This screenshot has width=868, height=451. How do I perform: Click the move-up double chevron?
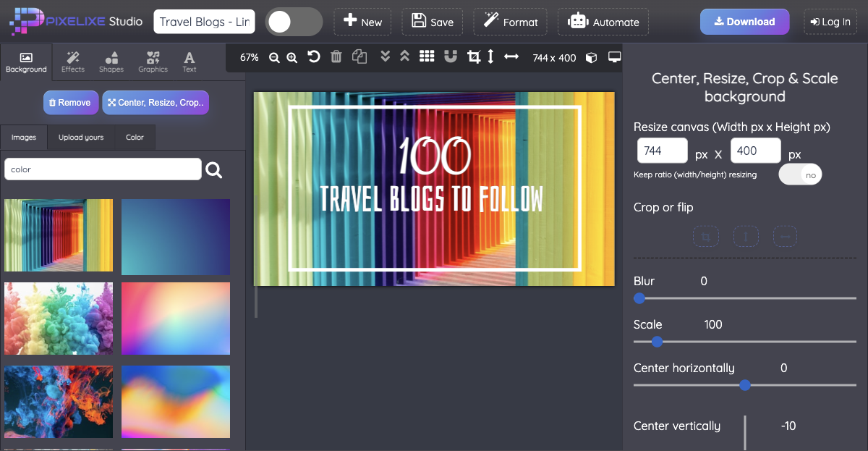click(x=404, y=56)
